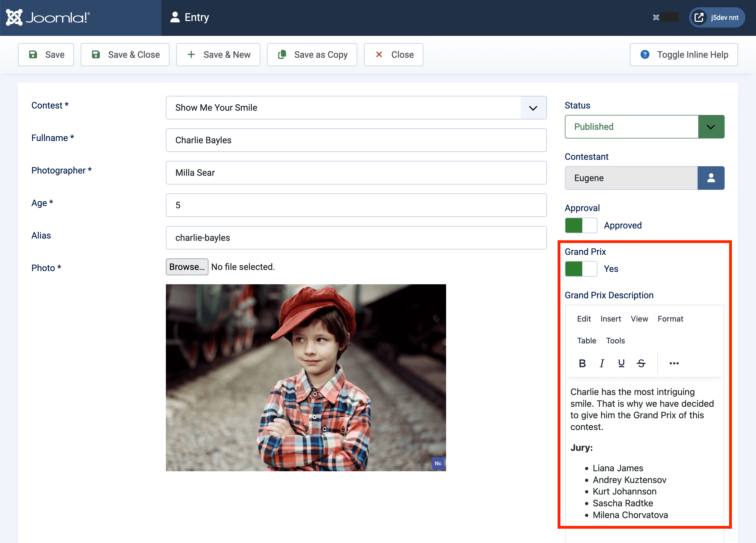Open the j5dev nnt user menu

pos(717,17)
